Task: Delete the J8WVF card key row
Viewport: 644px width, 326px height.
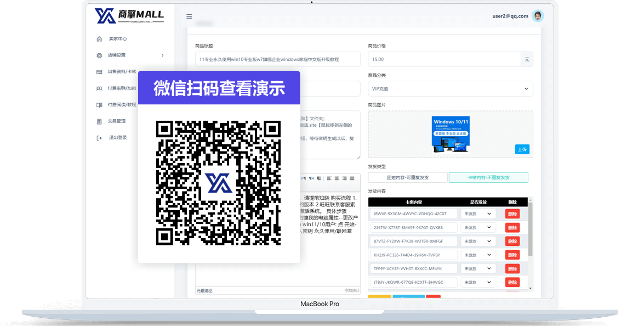Action: coord(512,214)
